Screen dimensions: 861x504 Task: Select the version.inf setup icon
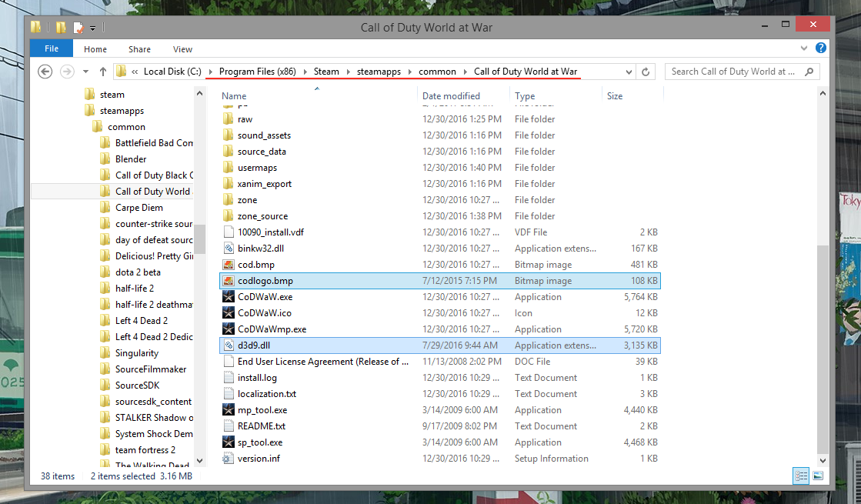tap(229, 459)
